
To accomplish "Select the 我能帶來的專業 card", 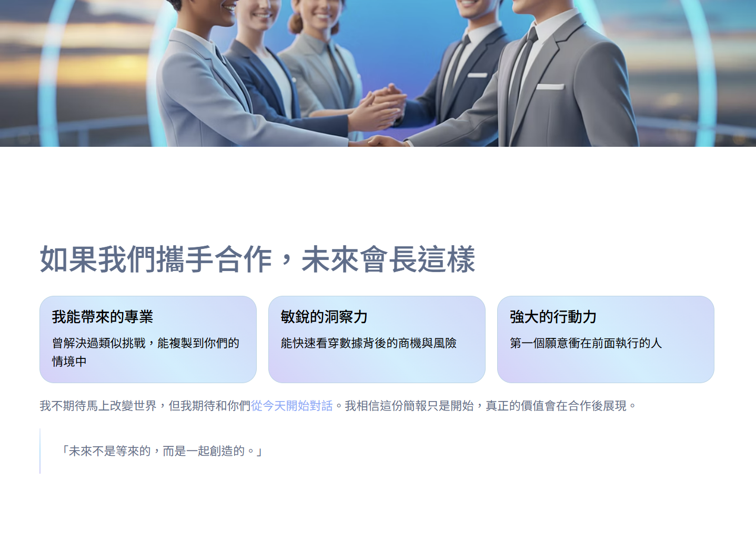I will coord(148,339).
